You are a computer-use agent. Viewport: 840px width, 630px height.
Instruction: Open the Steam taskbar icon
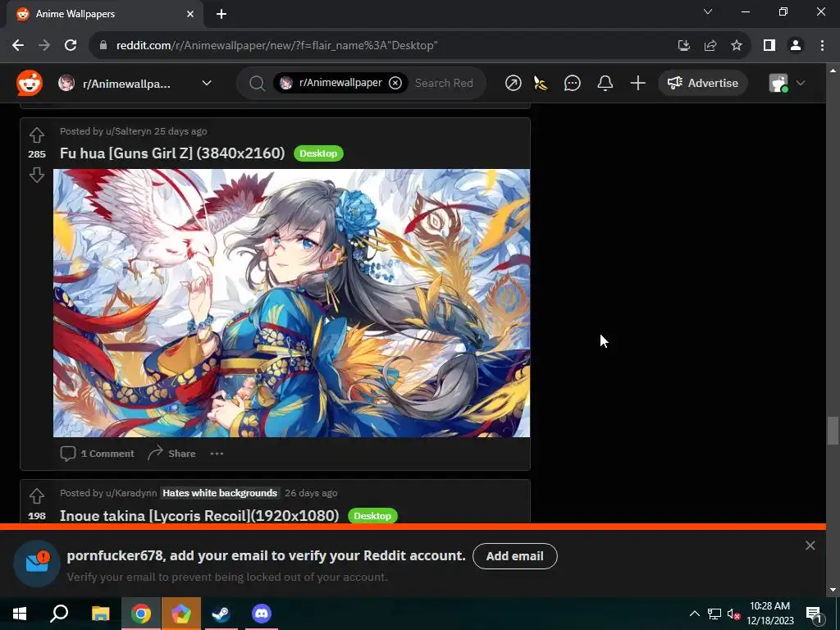click(x=221, y=614)
